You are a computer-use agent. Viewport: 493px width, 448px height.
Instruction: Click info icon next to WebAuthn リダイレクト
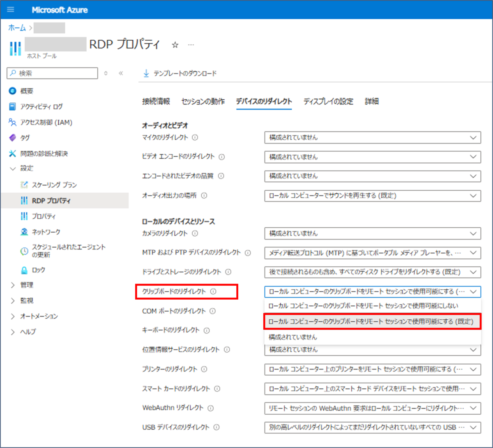pyautogui.click(x=211, y=408)
